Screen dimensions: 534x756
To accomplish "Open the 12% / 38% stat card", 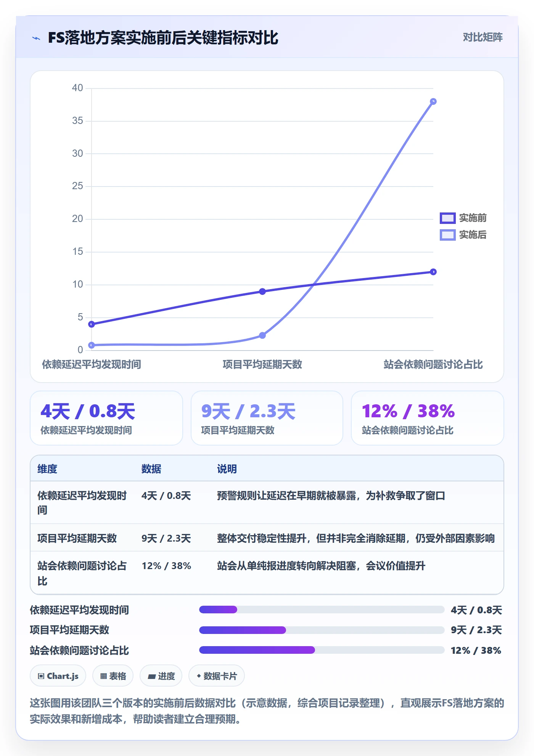I will tap(428, 418).
